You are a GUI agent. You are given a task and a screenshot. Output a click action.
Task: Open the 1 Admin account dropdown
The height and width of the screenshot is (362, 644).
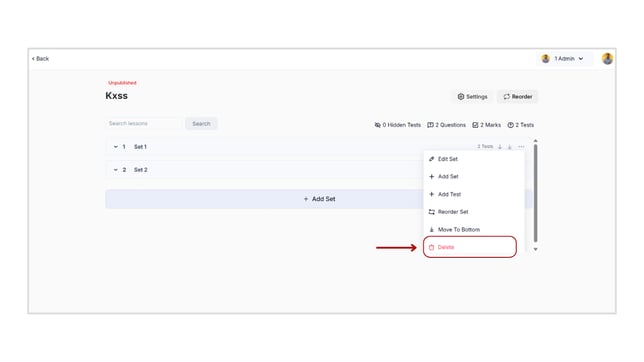coord(564,59)
